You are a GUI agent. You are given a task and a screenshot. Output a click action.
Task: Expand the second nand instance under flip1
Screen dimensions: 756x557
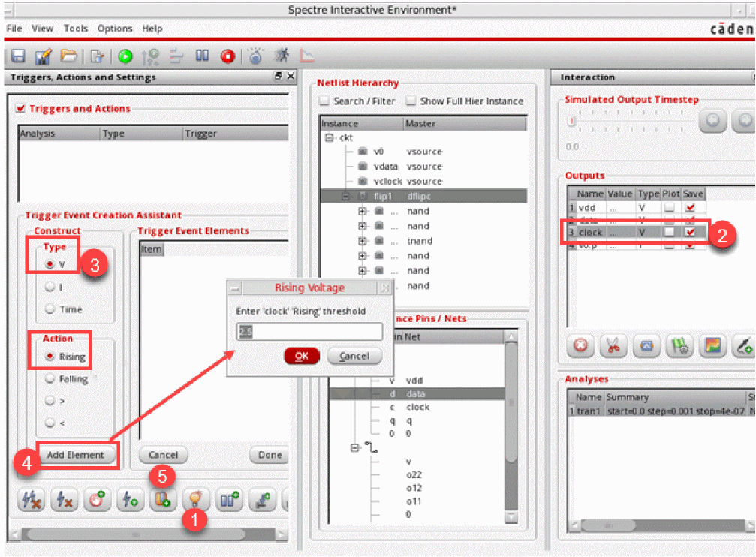pos(362,226)
